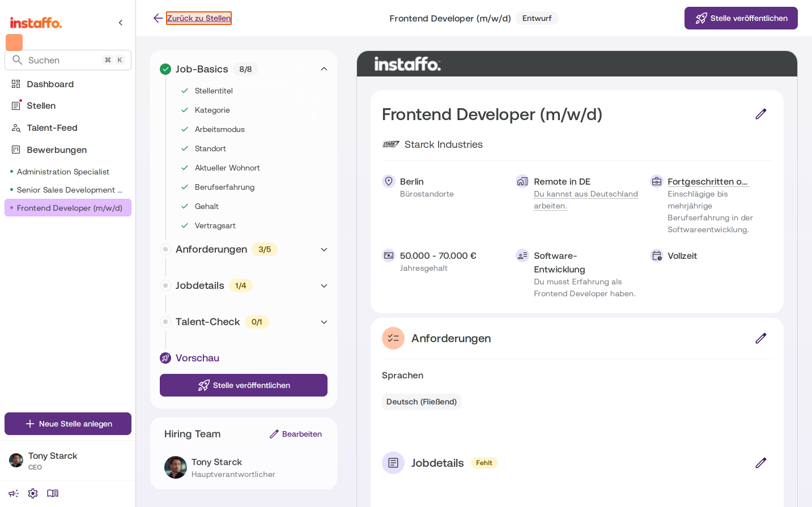Open Bewerbungen in the sidebar
Viewport: 812px width, 507px height.
point(68,150)
